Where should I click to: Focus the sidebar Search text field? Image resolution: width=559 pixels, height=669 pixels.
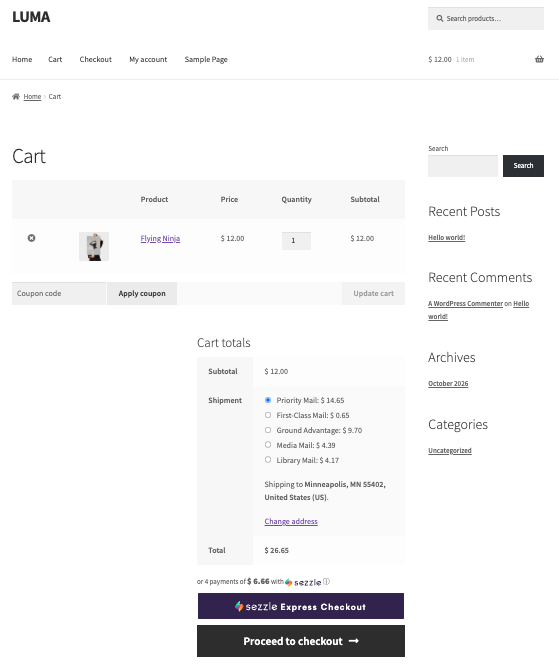pyautogui.click(x=463, y=166)
